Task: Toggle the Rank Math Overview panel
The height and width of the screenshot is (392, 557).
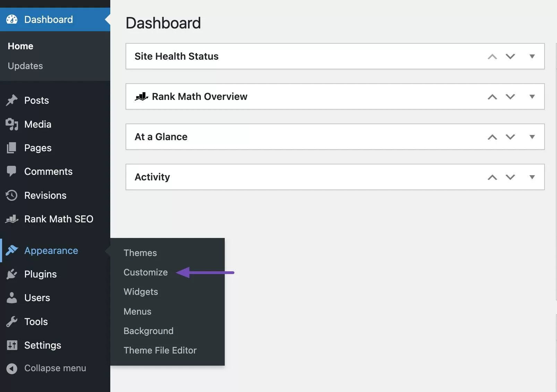Action: [532, 96]
